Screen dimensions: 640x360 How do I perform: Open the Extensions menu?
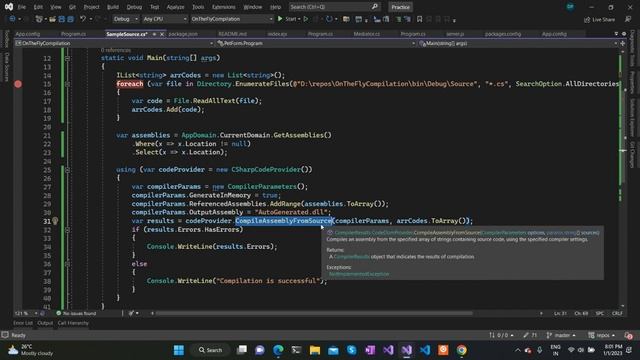(224, 7)
